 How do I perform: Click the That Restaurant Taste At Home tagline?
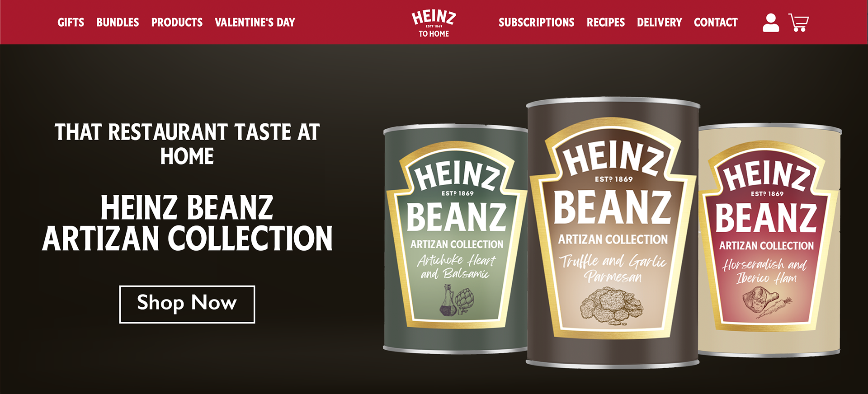point(187,144)
